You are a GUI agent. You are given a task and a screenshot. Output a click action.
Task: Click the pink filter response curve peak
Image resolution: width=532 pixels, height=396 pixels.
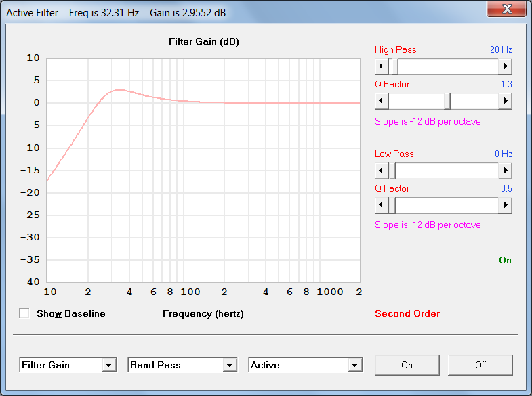119,90
